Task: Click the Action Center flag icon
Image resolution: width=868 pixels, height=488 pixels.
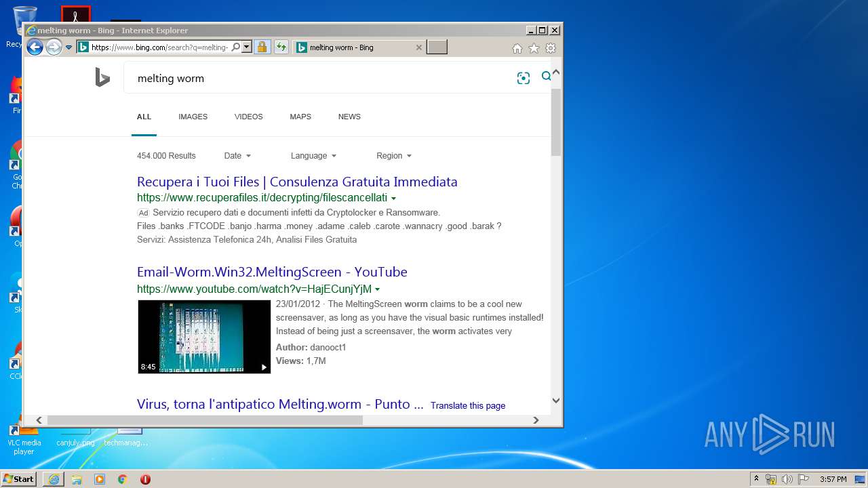Action: click(804, 479)
